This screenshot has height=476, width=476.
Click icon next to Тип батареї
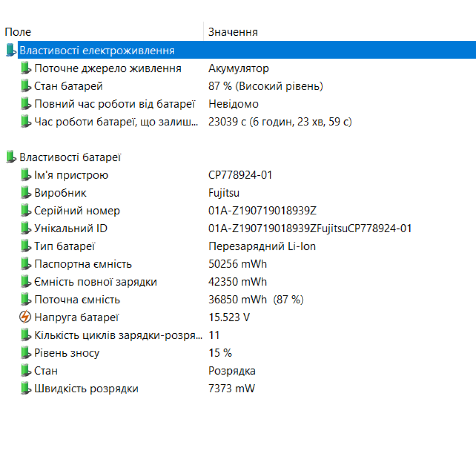26,246
